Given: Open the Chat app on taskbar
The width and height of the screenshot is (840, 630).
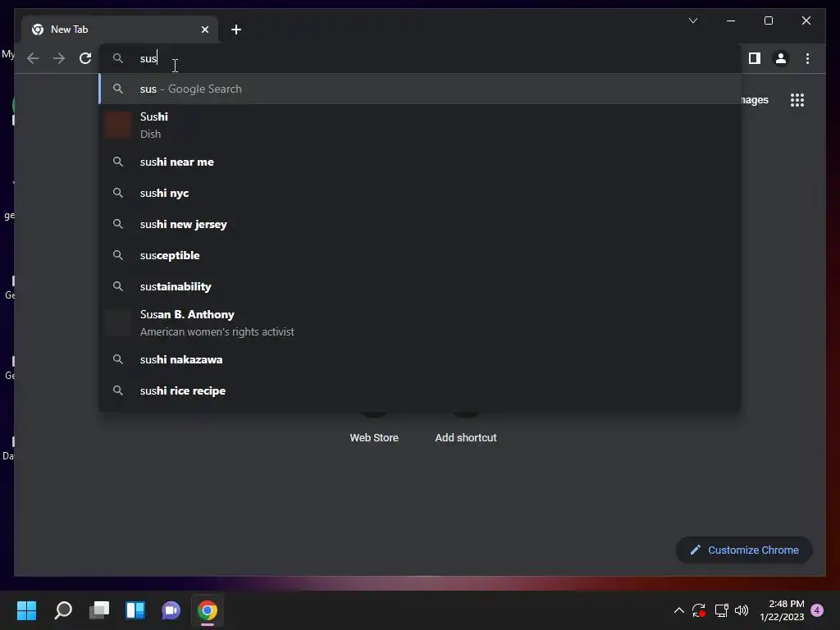Looking at the screenshot, I should tap(171, 610).
